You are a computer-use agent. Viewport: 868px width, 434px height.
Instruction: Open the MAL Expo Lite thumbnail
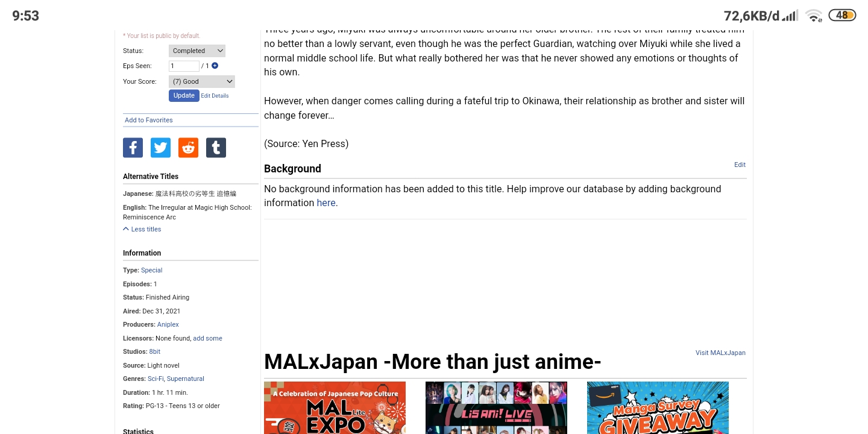[x=335, y=407]
